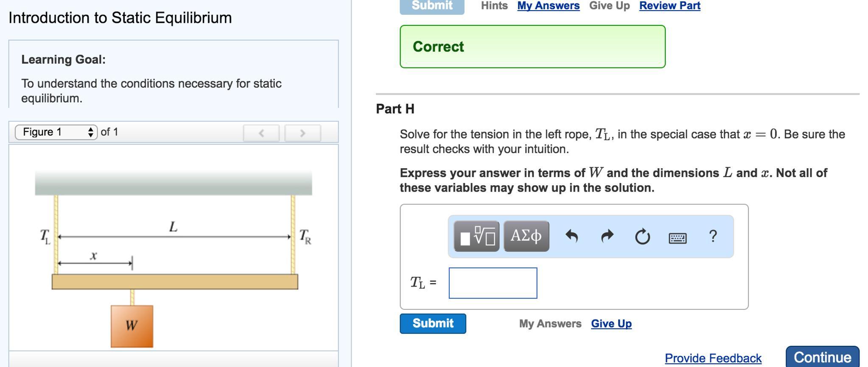
Task: Click the question mark help icon
Action: (713, 236)
